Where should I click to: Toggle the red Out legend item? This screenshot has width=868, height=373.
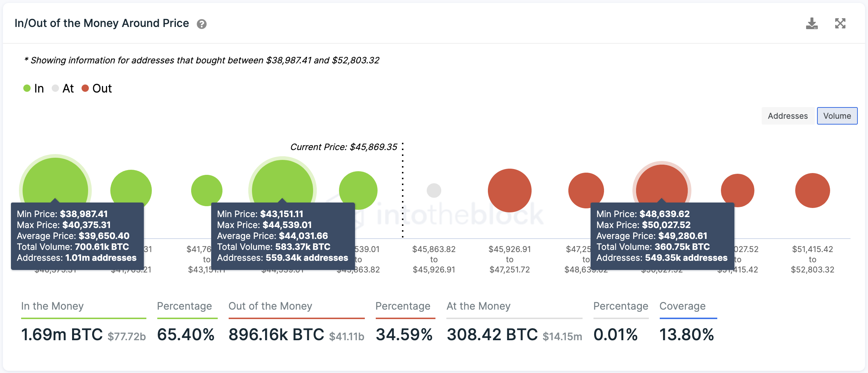coord(97,89)
